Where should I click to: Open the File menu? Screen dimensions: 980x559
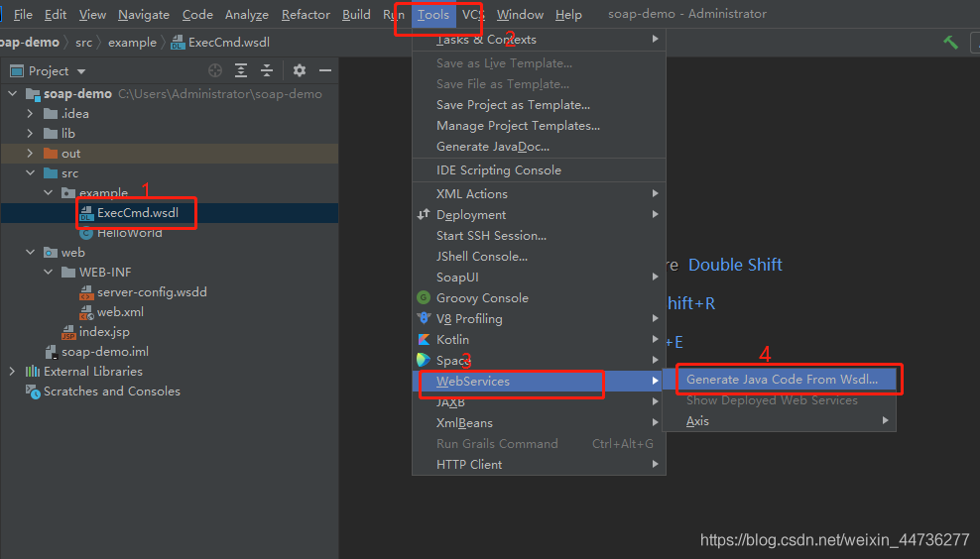[23, 14]
